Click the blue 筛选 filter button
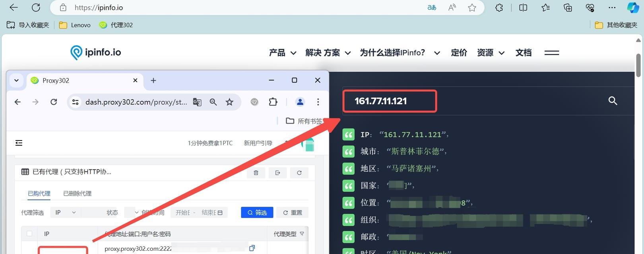644x254 pixels. click(x=257, y=213)
